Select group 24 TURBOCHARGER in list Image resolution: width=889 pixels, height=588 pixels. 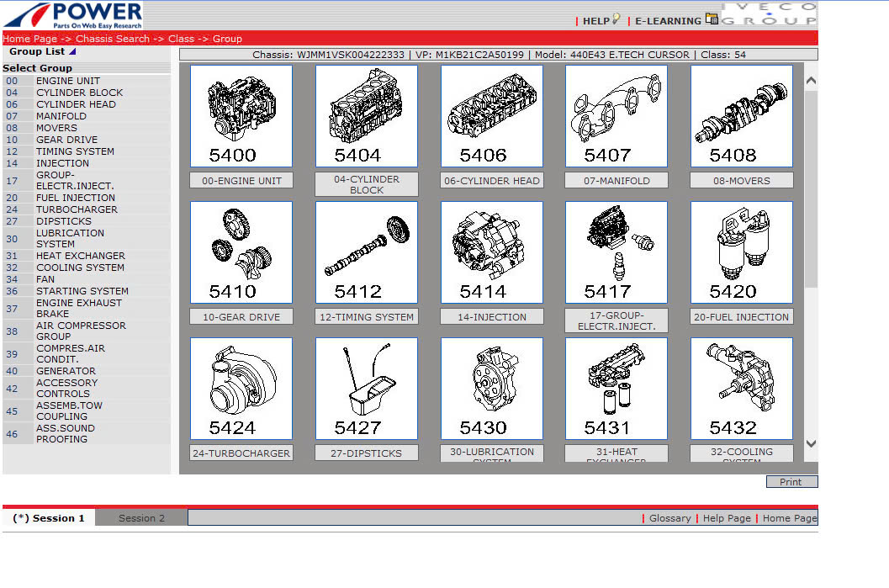[x=86, y=209]
